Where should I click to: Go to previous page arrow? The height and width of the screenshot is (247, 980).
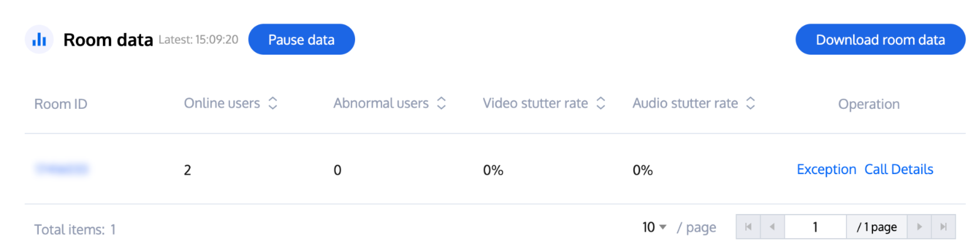(x=772, y=227)
